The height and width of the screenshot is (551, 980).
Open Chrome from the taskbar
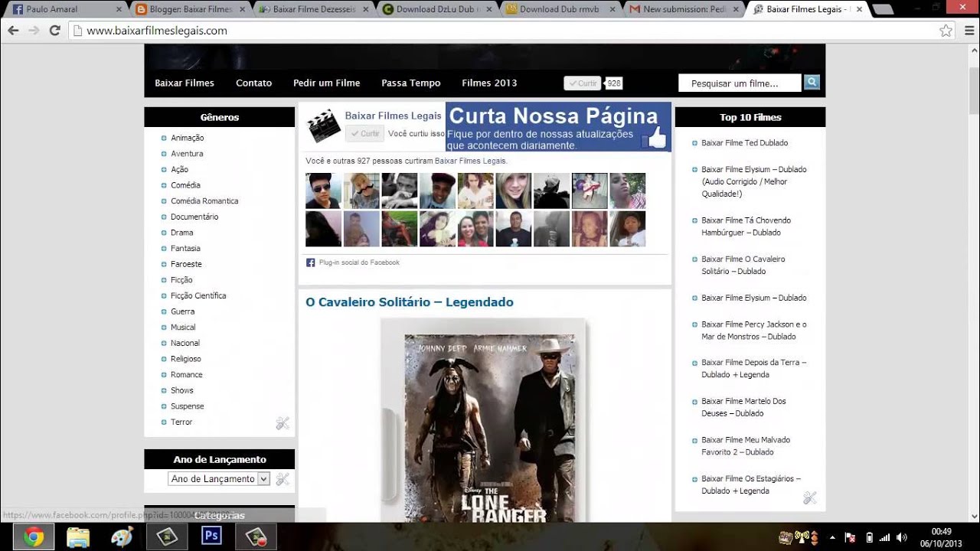33,537
